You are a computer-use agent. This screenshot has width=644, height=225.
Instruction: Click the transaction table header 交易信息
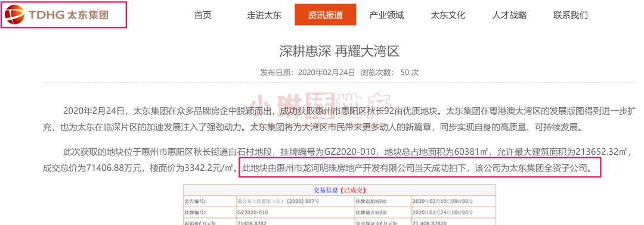coord(339,190)
